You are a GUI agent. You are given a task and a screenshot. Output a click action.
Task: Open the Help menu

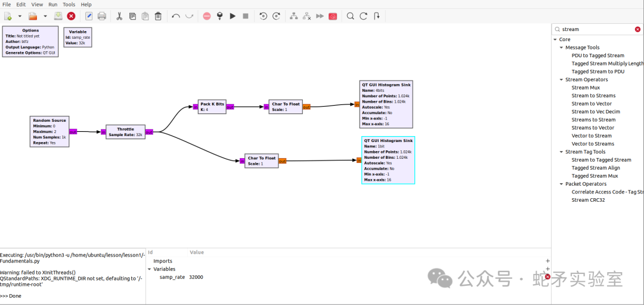point(86,4)
